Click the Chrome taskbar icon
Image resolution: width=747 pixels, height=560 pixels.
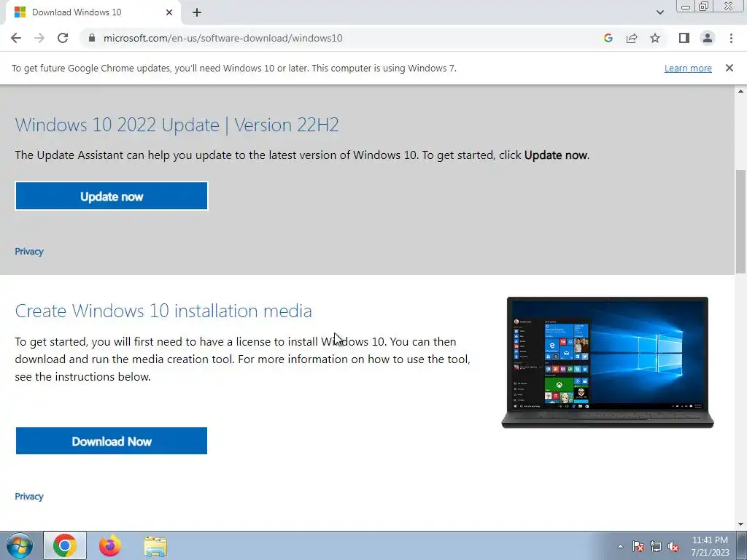(x=65, y=545)
